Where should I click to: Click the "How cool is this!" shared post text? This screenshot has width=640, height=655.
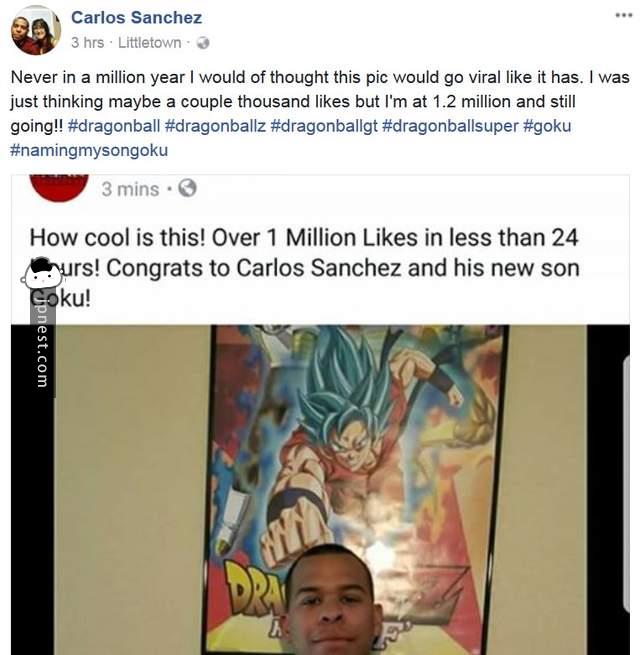(305, 268)
